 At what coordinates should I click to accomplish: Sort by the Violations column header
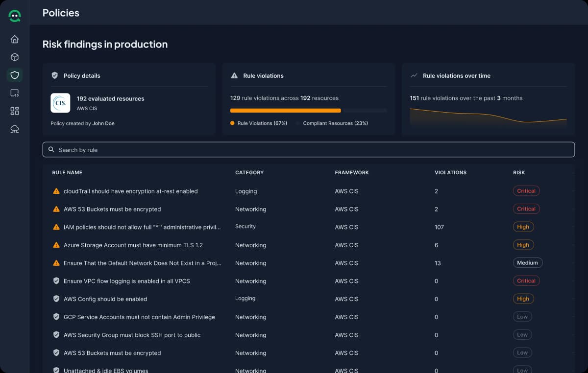point(451,172)
